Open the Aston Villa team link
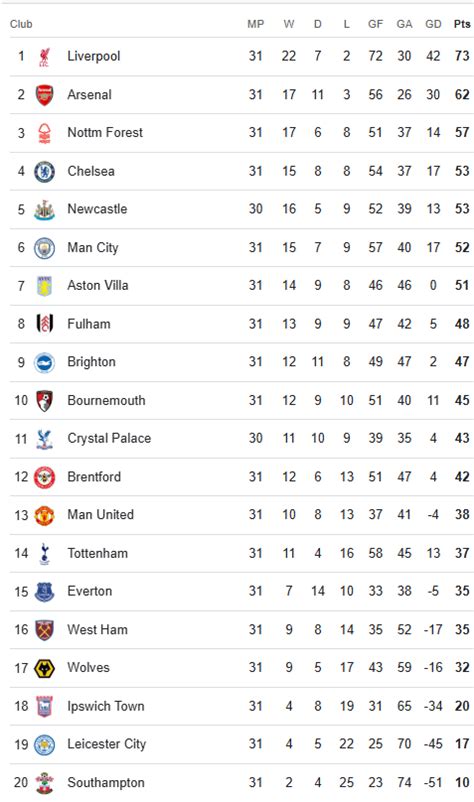The image size is (474, 802). point(98,285)
